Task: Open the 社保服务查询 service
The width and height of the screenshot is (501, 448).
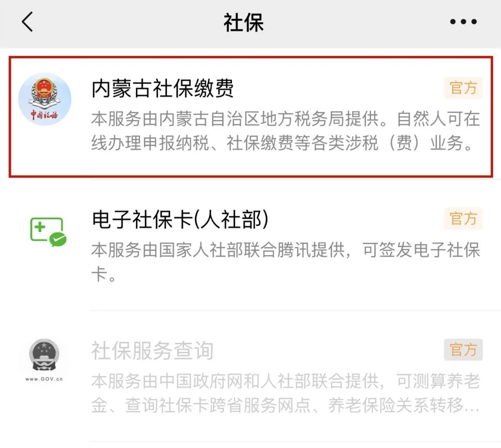Action: [250, 377]
